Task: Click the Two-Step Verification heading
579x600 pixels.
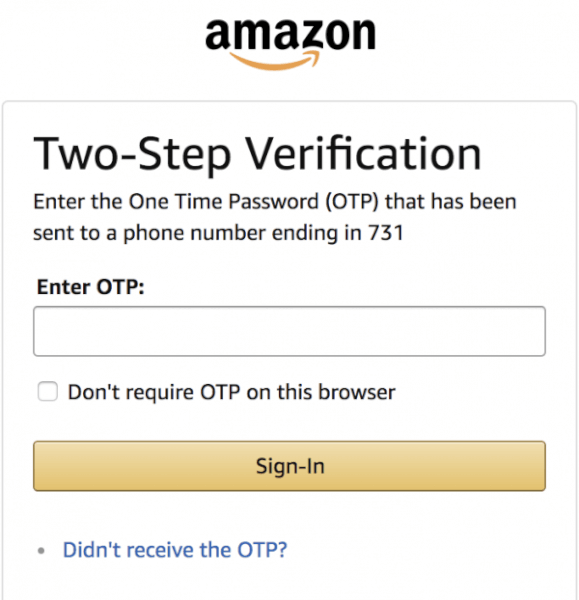Action: click(x=257, y=155)
